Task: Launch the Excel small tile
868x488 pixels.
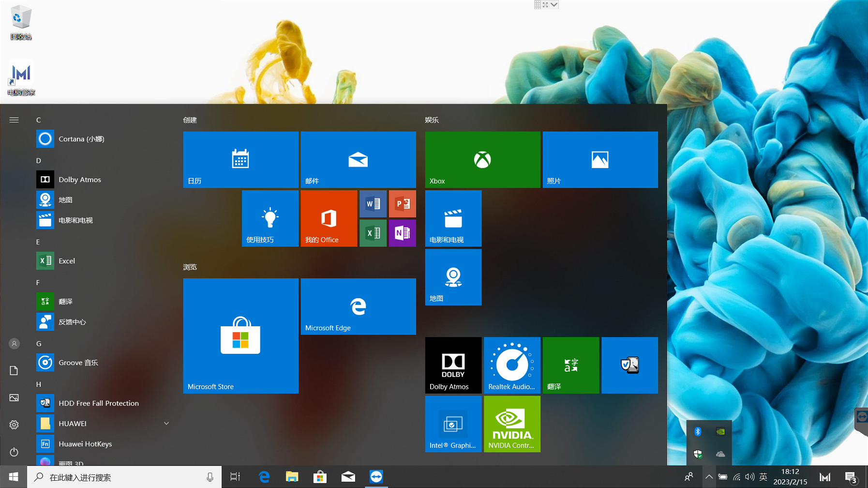Action: tap(373, 233)
